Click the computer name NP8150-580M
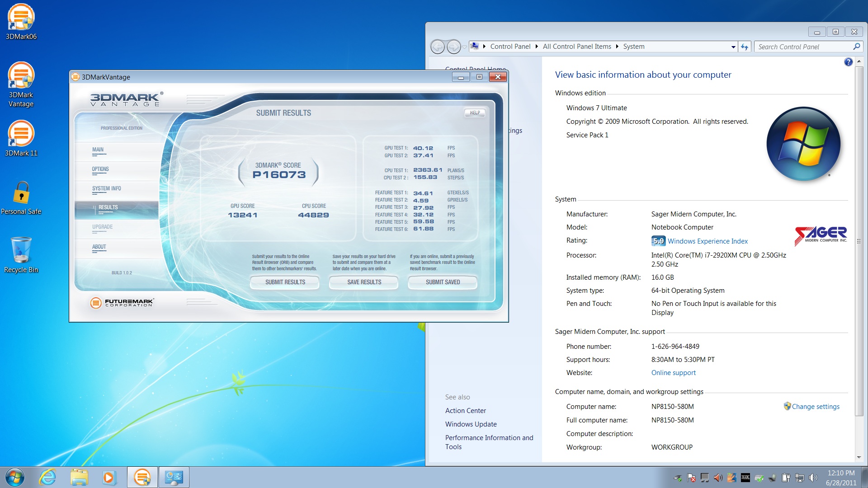 tap(672, 407)
